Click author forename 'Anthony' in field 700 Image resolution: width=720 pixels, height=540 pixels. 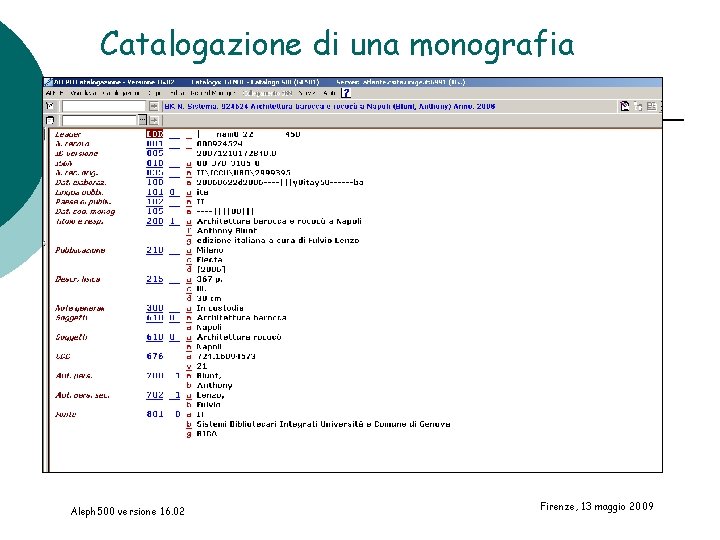(x=214, y=385)
